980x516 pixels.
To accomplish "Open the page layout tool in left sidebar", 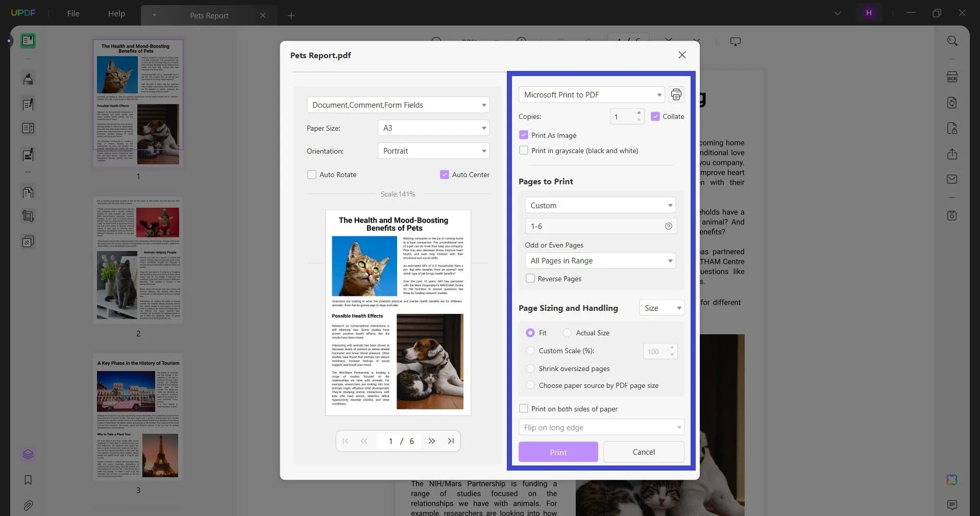I will coord(28,128).
